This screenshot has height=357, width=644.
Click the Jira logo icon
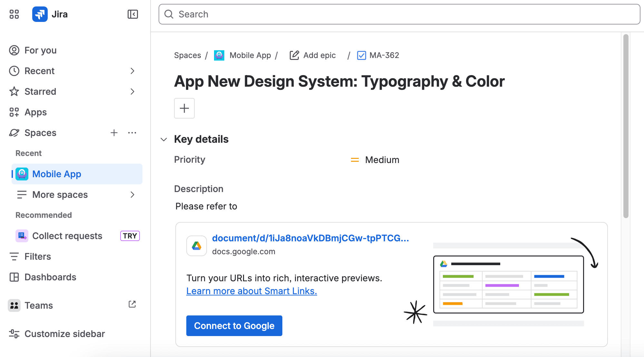click(x=39, y=14)
